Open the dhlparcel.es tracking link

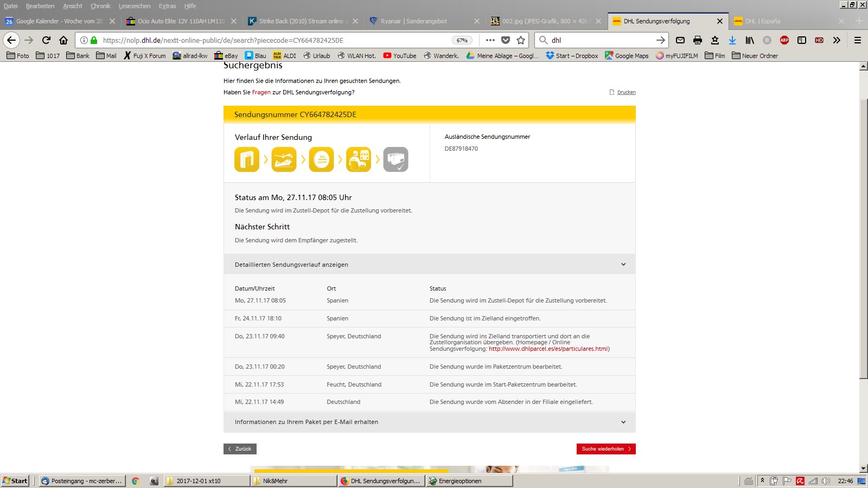click(x=548, y=349)
